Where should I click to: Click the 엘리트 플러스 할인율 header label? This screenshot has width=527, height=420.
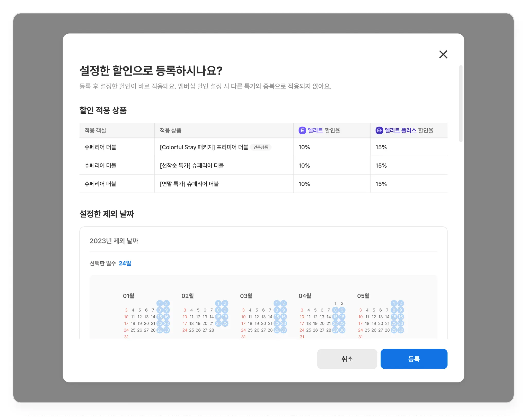tap(409, 131)
